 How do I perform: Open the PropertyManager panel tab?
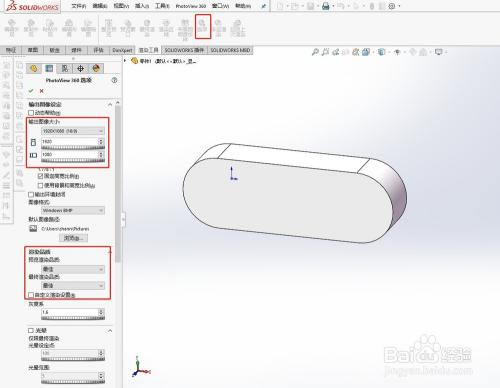(x=49, y=68)
